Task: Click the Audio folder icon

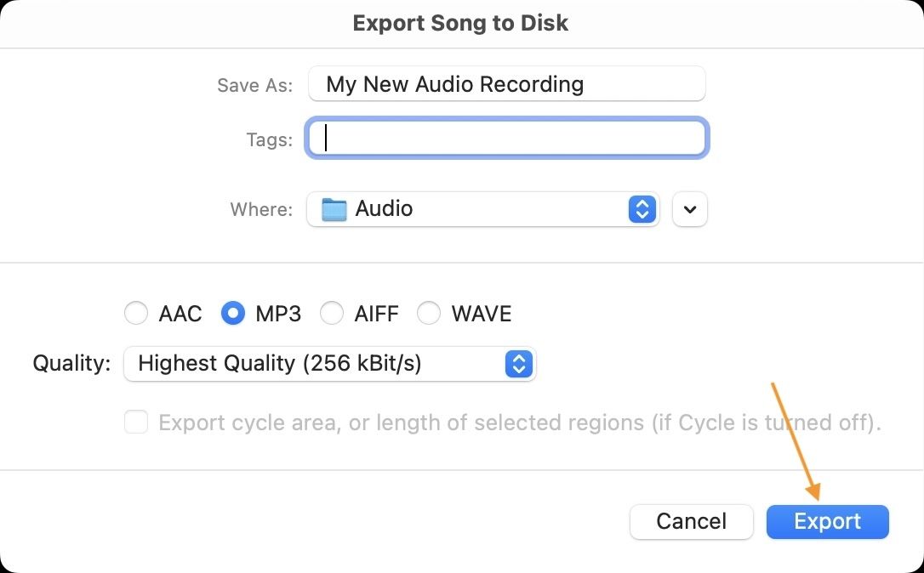Action: click(334, 209)
